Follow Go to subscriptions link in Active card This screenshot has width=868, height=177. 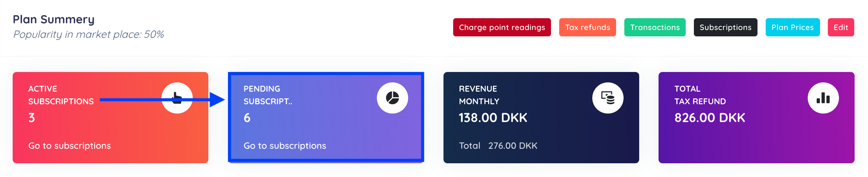(70, 146)
